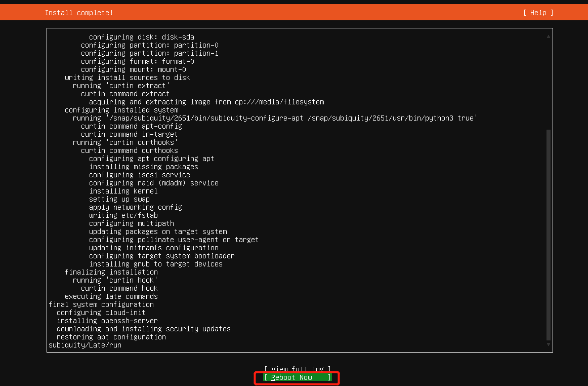Select the Install complete! title bar

coord(79,12)
